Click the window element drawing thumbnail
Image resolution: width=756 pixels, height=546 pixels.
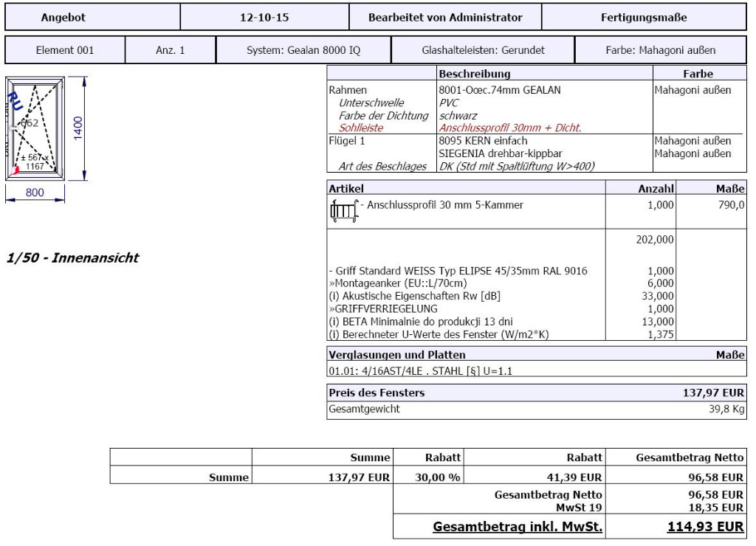pos(35,129)
